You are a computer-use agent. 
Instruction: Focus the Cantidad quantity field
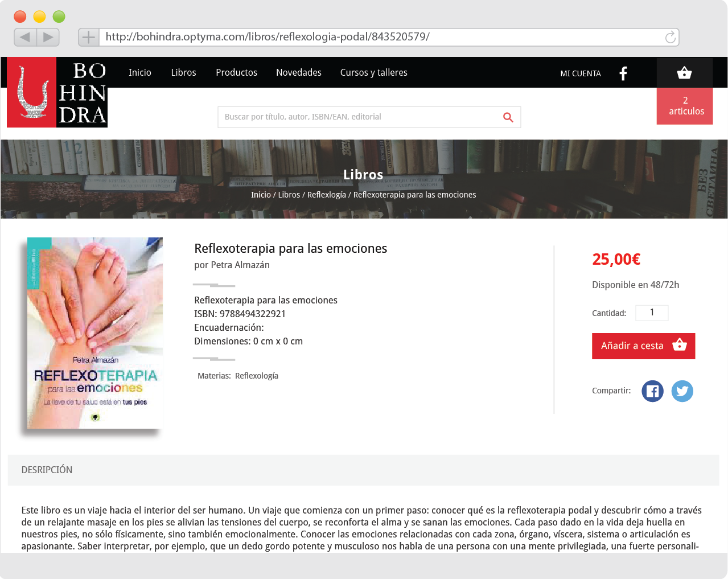[652, 313]
